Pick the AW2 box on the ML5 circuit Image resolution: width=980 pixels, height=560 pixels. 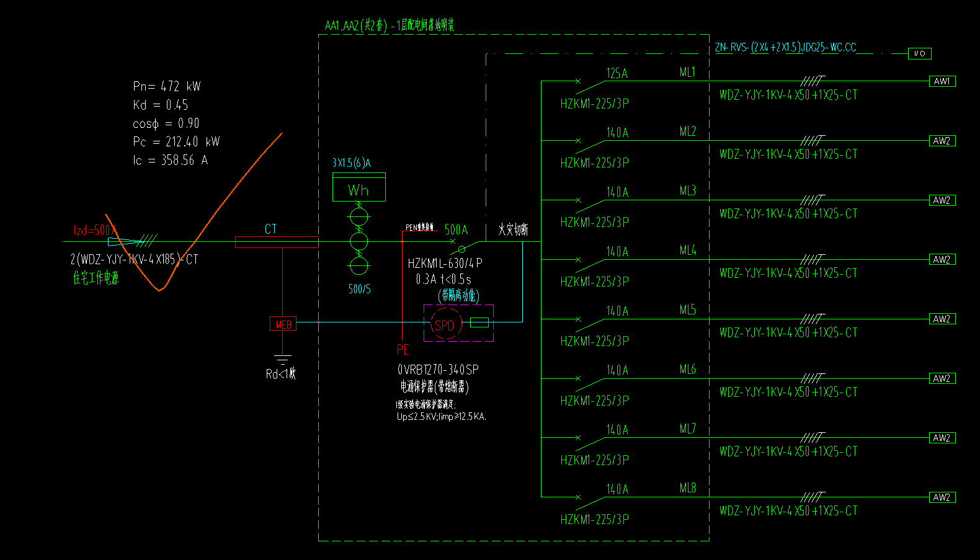click(942, 319)
